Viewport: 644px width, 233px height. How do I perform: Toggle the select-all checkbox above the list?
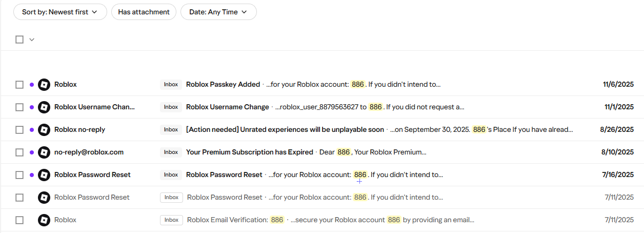click(x=19, y=40)
